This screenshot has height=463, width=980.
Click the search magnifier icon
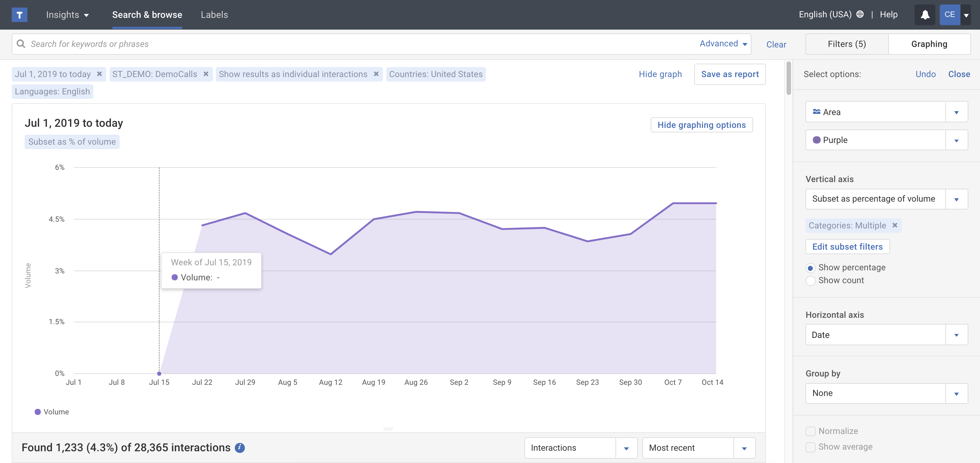click(x=21, y=44)
